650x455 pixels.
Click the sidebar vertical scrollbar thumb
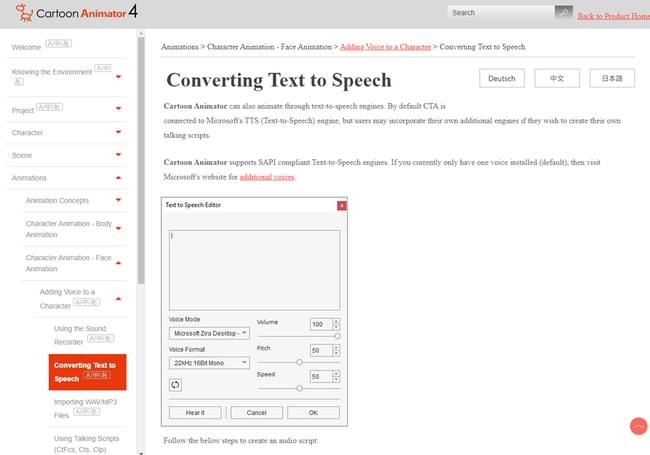click(141, 160)
